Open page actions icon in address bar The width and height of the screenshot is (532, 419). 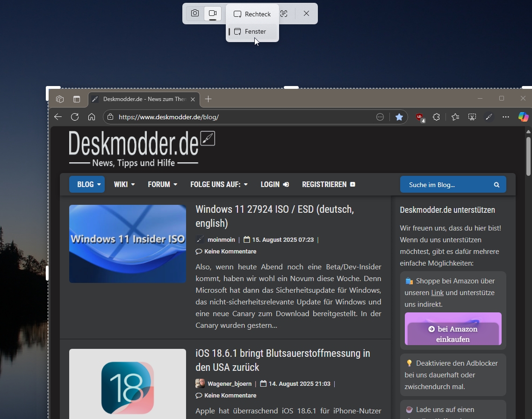tap(380, 117)
